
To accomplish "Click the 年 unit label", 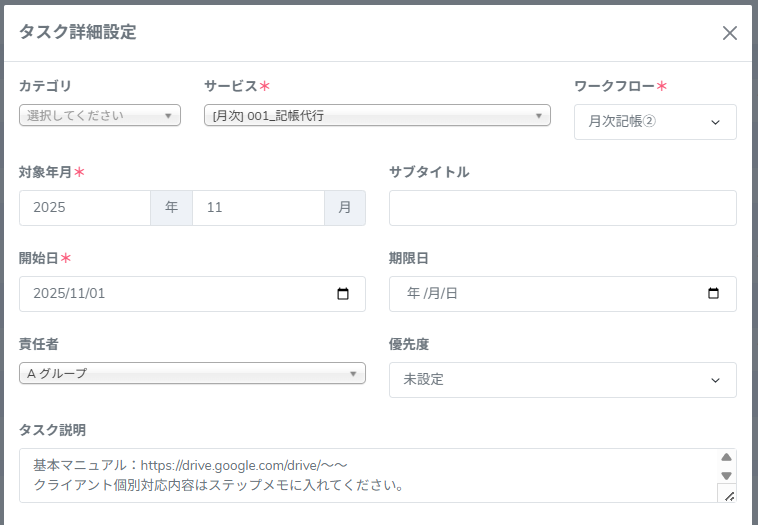I will tap(171, 208).
